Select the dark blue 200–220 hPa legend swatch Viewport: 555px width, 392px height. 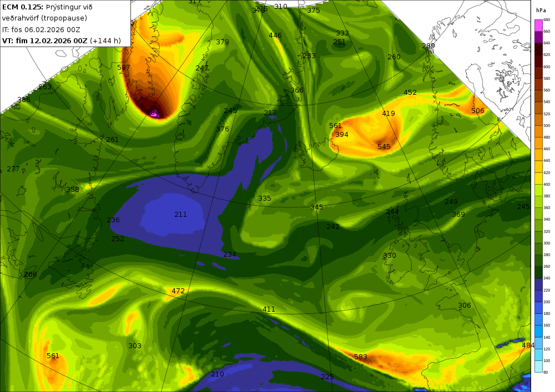538,296
